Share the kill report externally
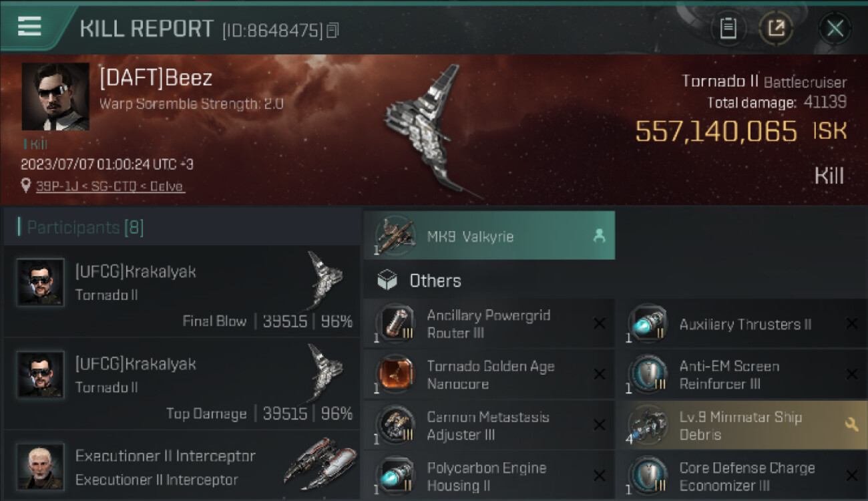 click(x=776, y=28)
